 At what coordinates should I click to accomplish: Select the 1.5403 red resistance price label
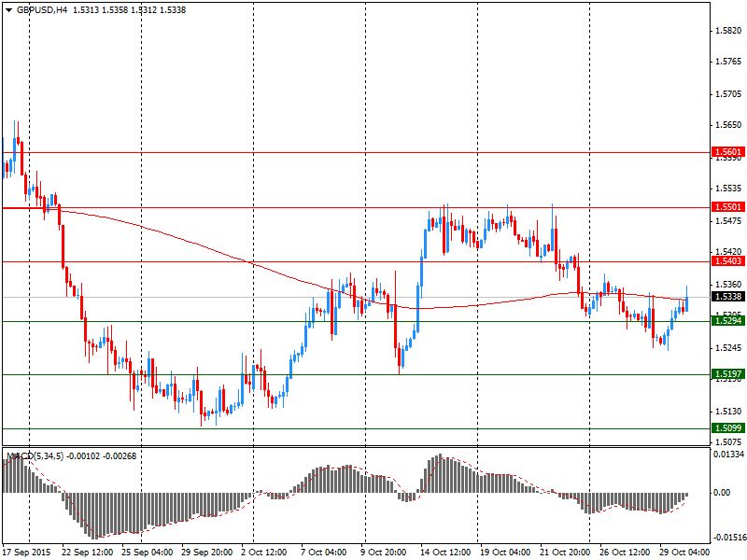click(x=728, y=261)
